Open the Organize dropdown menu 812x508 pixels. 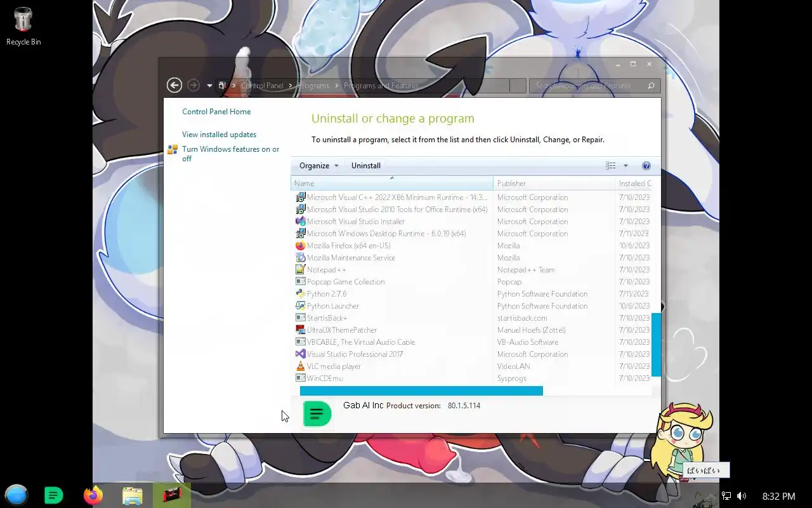tap(318, 166)
